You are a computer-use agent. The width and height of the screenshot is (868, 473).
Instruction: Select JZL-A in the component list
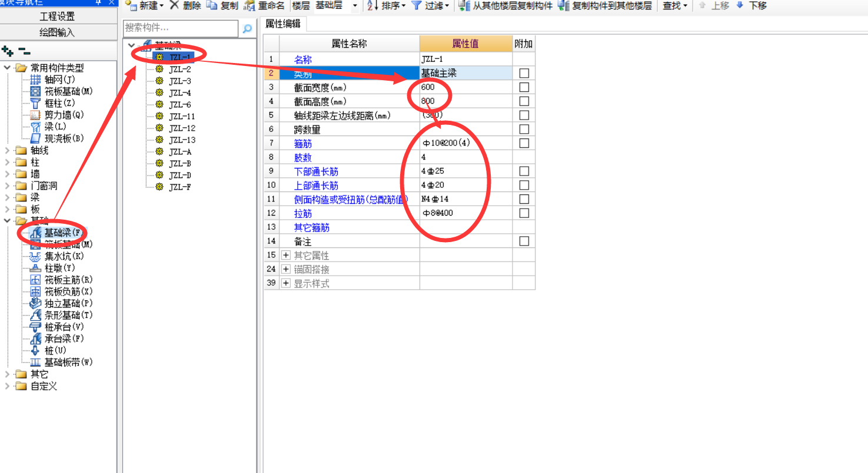click(x=180, y=151)
